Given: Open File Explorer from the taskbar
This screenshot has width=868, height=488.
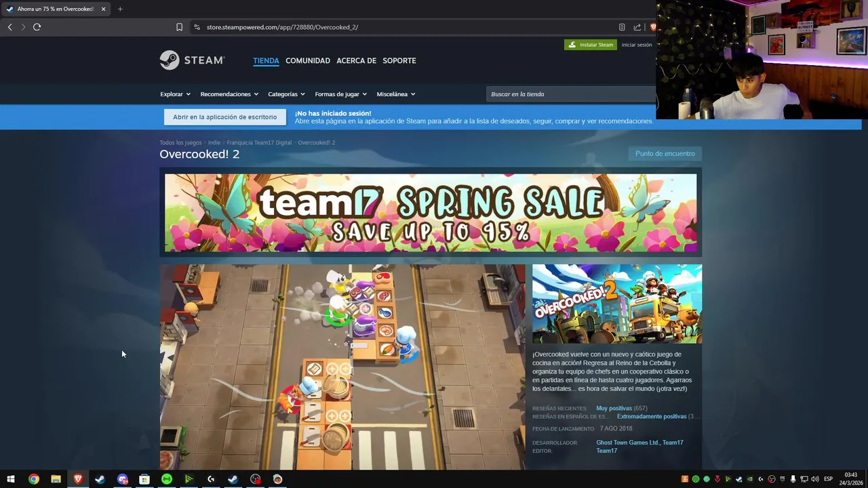Looking at the screenshot, I should point(56,479).
